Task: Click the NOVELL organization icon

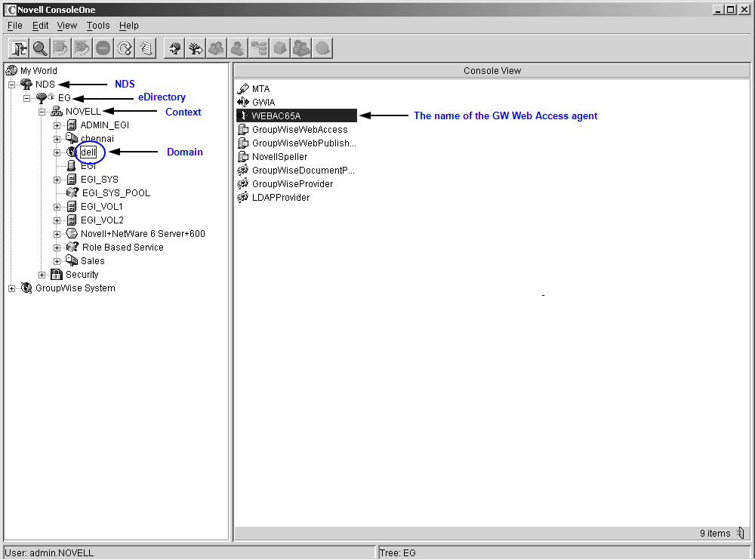Action: tap(57, 112)
